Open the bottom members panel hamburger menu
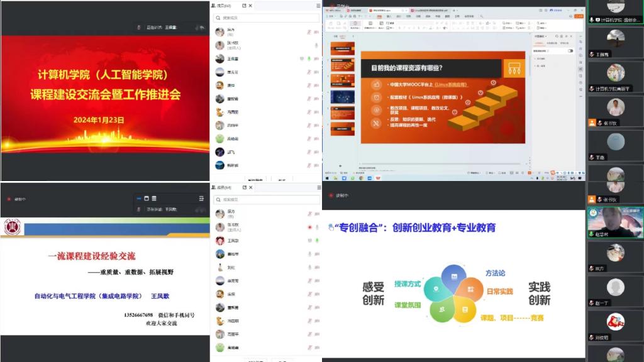This screenshot has height=362, width=644. (x=318, y=187)
